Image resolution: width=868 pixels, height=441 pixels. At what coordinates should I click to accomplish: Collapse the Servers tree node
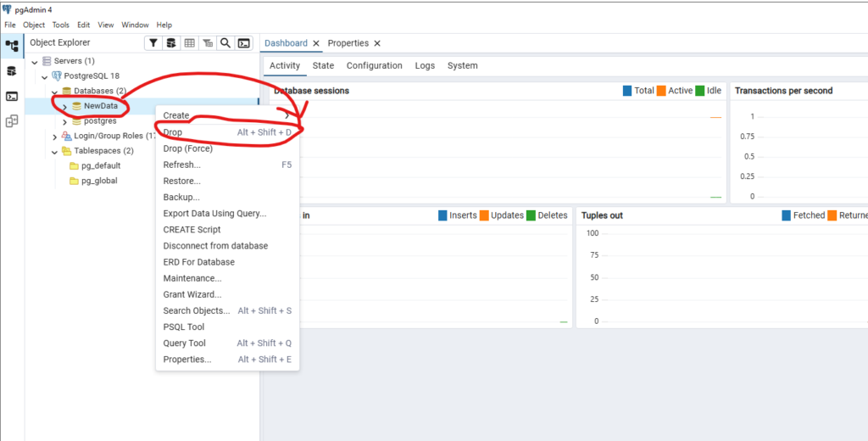click(34, 62)
